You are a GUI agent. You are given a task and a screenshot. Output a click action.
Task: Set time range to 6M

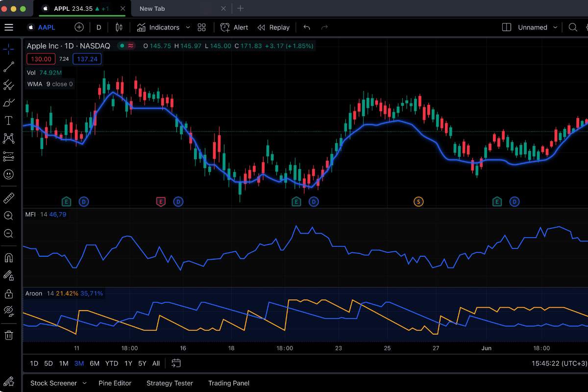95,363
